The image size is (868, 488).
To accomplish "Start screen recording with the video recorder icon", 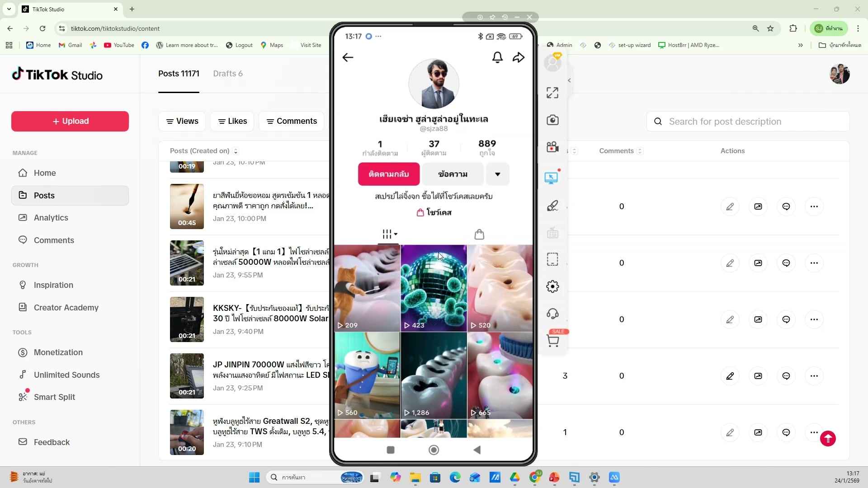I will click(552, 146).
